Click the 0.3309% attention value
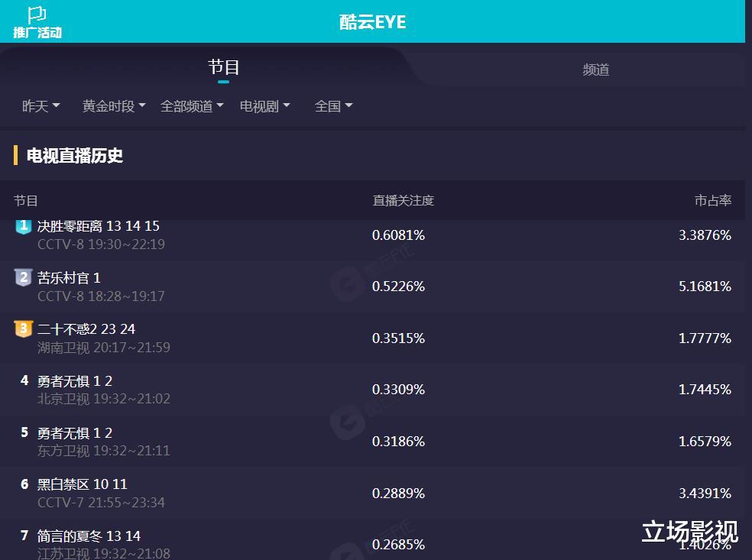The height and width of the screenshot is (560, 752). tap(398, 390)
